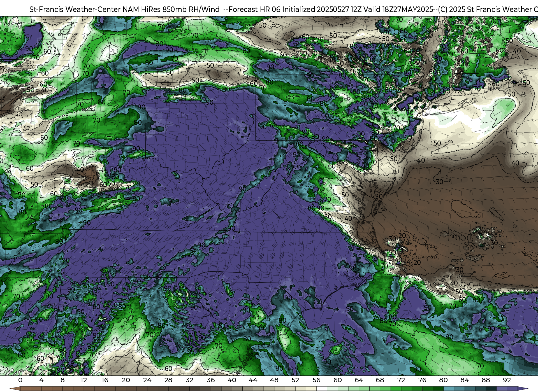The image size is (538, 392).
Task: Choose the brown swatch under legend 4
Action: point(47,389)
